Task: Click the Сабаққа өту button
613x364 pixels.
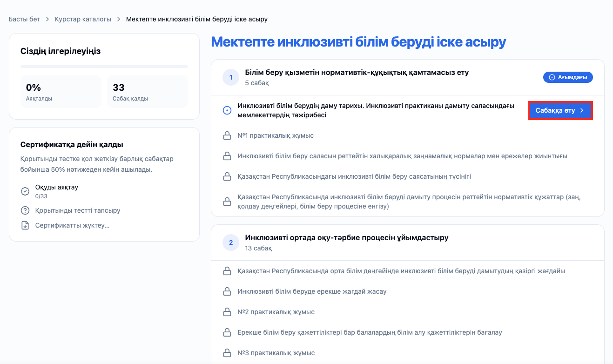Action: click(x=560, y=111)
